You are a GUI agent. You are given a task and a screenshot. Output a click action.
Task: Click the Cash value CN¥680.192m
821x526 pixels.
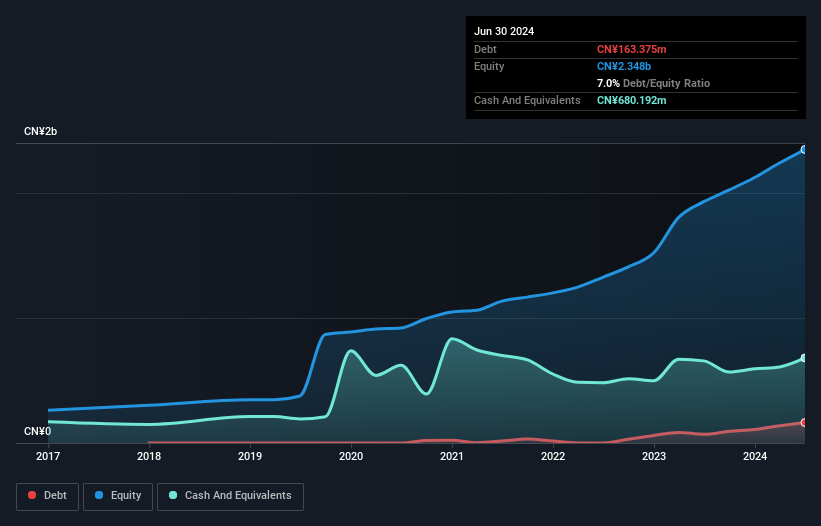[x=631, y=100]
